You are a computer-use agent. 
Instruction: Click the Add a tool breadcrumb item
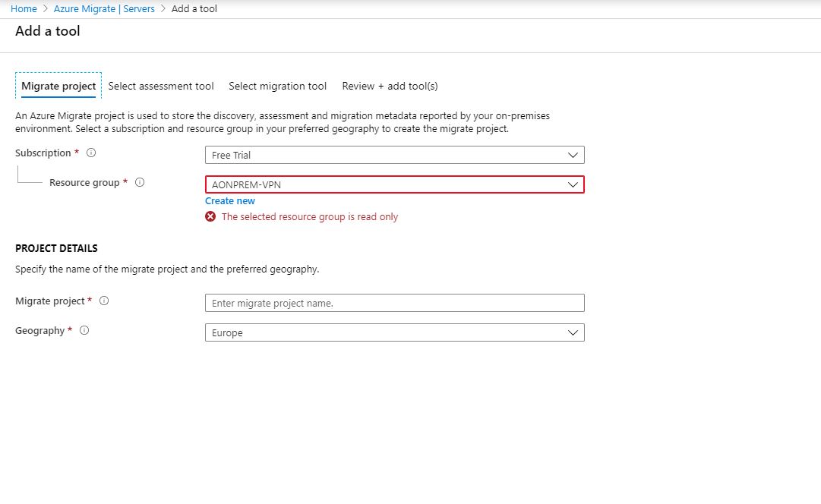click(194, 8)
